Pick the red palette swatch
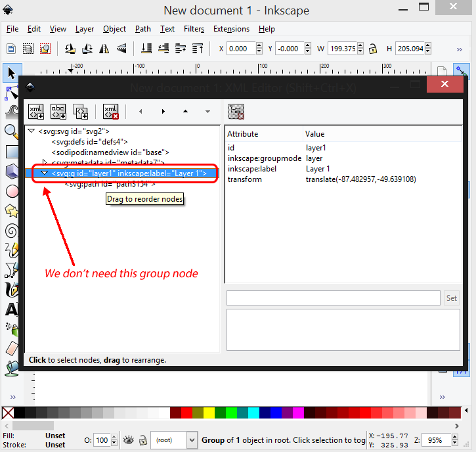The width and height of the screenshot is (476, 452). point(186,413)
